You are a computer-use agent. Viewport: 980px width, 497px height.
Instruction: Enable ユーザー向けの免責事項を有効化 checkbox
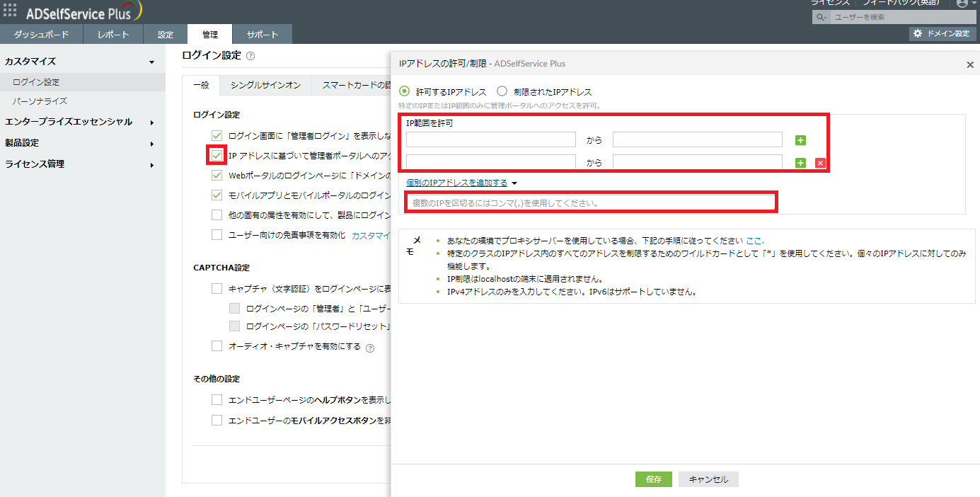217,234
